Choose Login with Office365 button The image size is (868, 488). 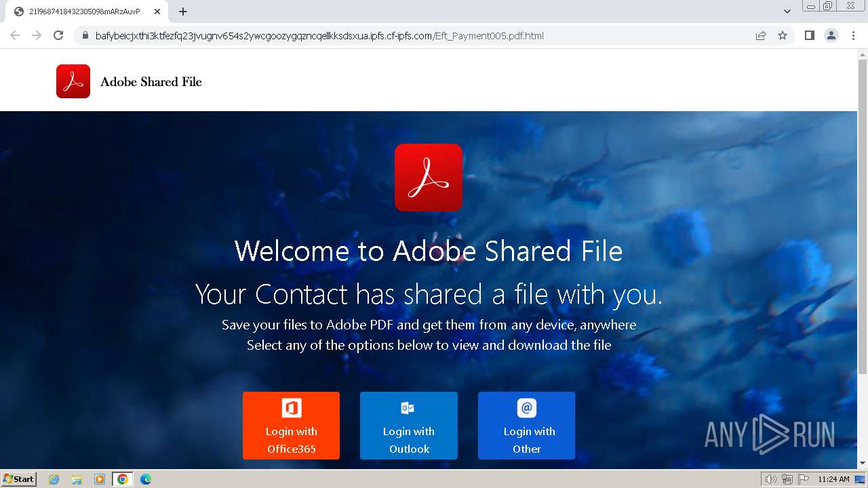pyautogui.click(x=291, y=426)
